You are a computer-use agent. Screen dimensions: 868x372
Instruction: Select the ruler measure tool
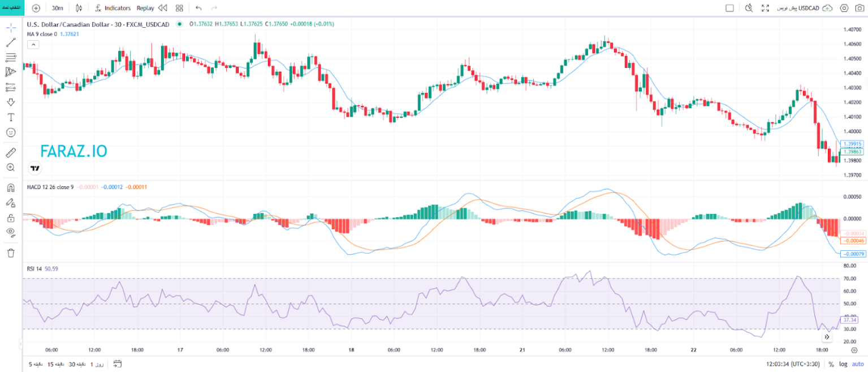click(x=11, y=152)
